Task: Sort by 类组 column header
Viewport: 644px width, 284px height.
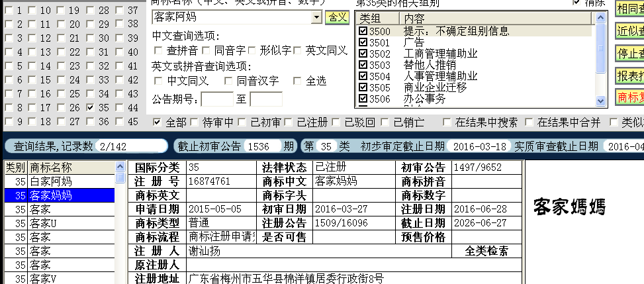Action: [377, 18]
